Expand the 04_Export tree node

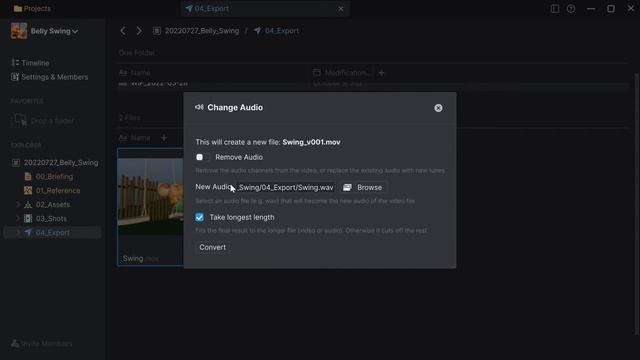coord(18,232)
